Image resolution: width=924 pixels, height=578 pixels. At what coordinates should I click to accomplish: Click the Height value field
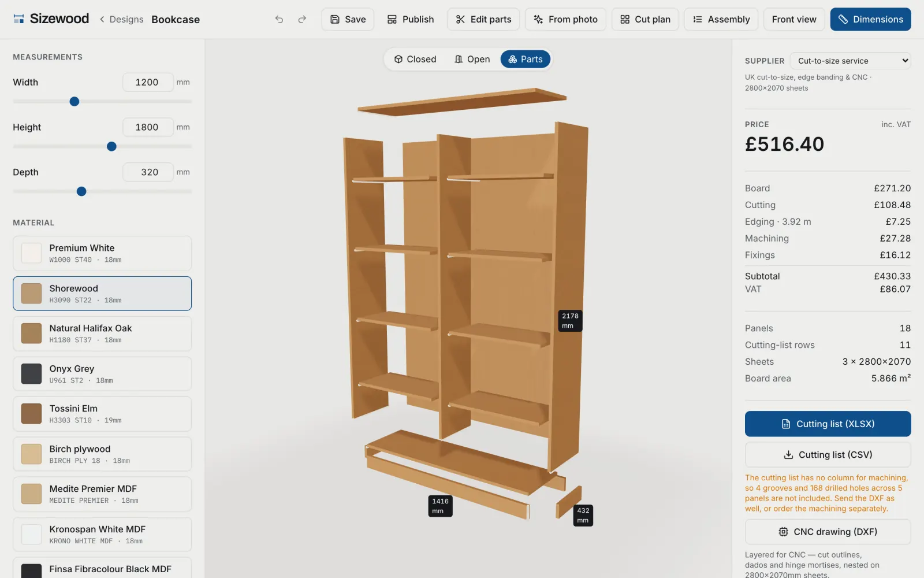click(x=147, y=127)
